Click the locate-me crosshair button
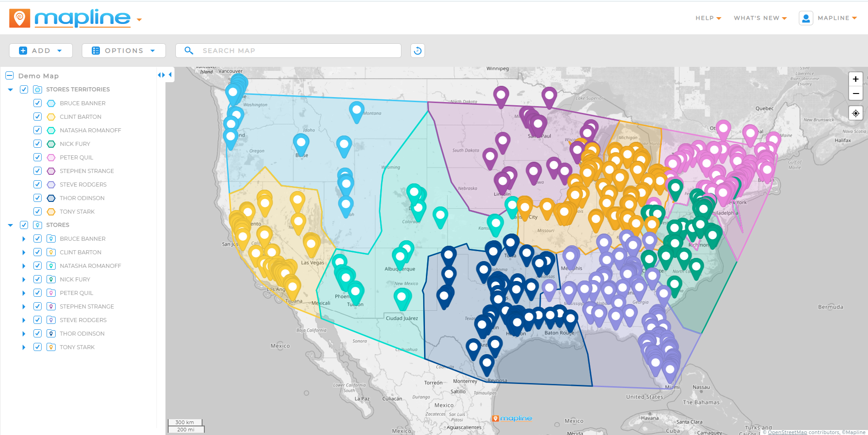The image size is (868, 435). (855, 113)
